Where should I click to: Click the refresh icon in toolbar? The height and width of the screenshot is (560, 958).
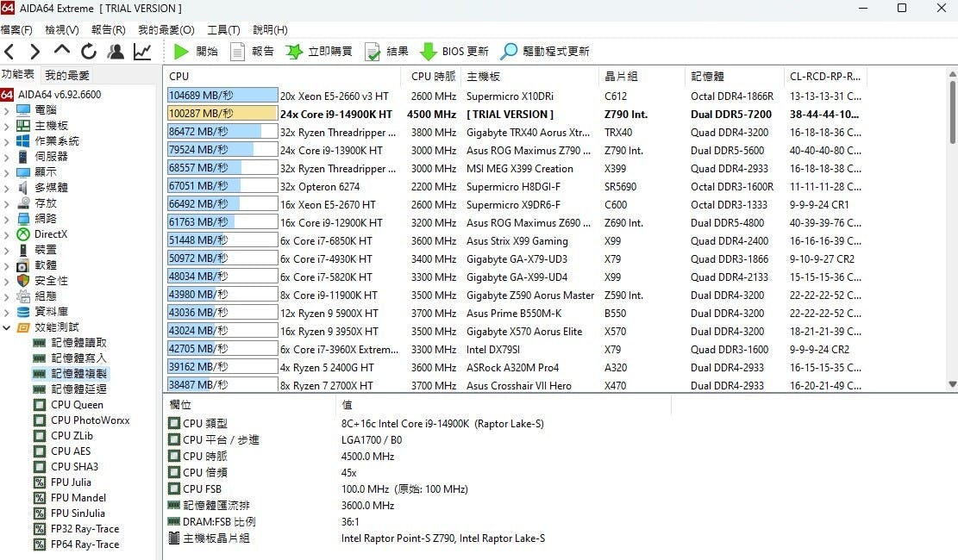[x=88, y=52]
